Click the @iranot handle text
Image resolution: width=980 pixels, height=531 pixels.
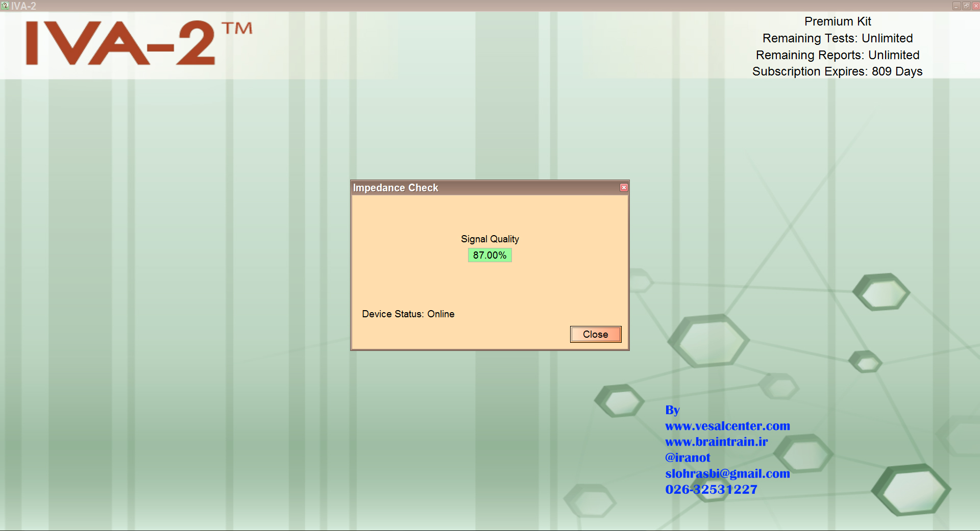(x=688, y=457)
